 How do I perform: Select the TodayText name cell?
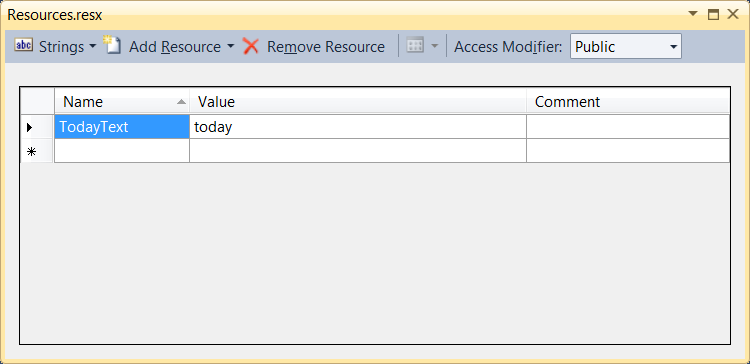pyautogui.click(x=122, y=127)
